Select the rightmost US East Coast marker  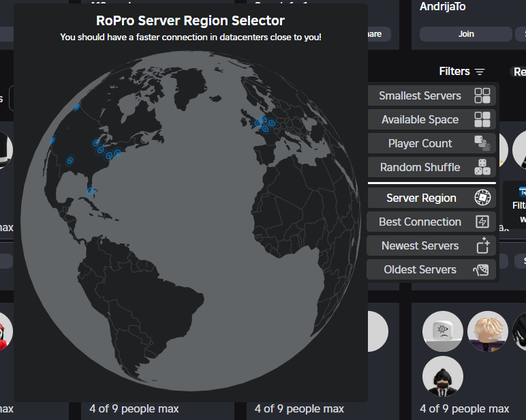pos(117,153)
